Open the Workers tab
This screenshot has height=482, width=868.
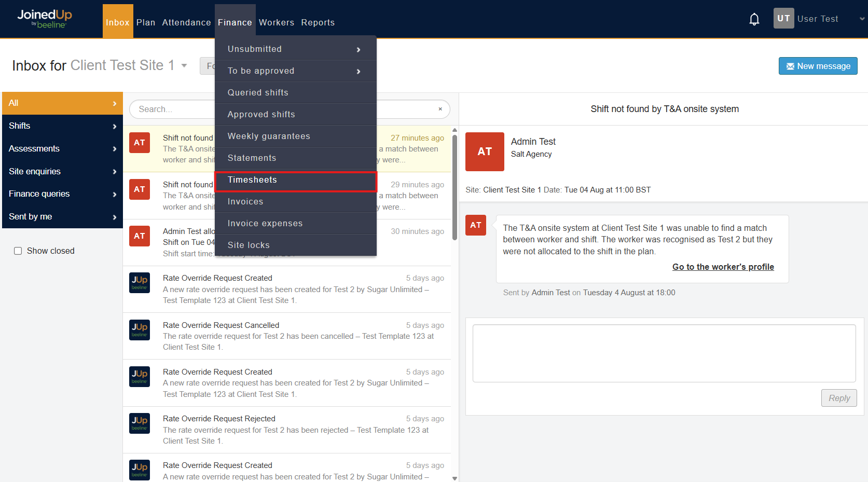coord(277,22)
